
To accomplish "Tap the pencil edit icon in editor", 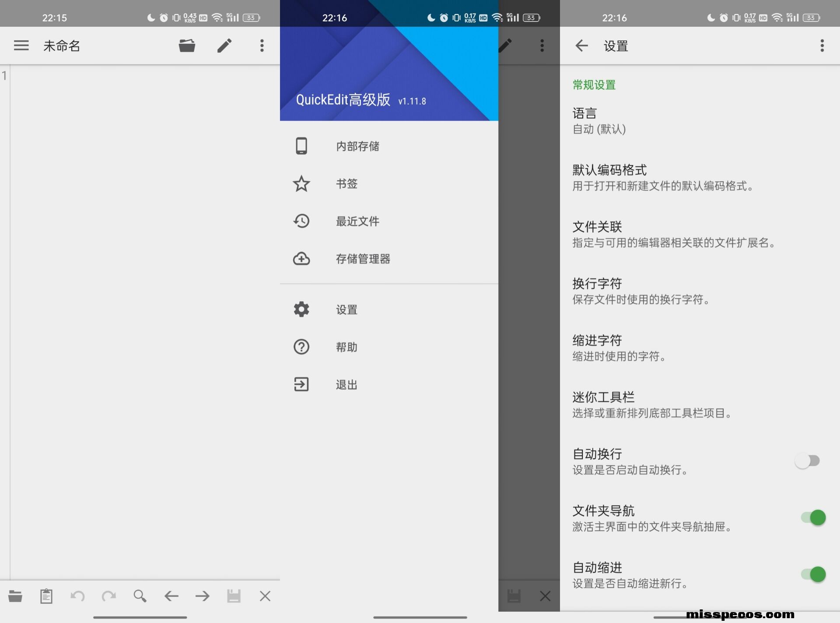I will 224,46.
